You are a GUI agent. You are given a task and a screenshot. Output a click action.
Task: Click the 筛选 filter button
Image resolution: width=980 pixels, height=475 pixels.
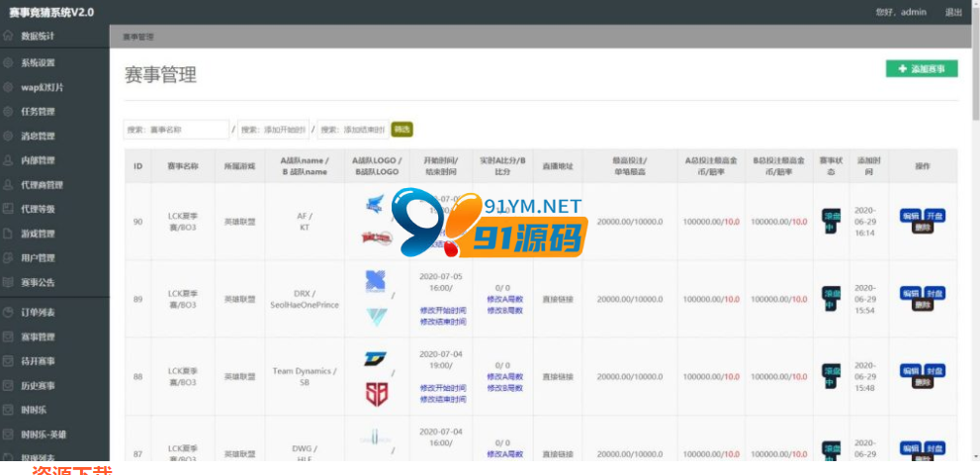pyautogui.click(x=401, y=130)
